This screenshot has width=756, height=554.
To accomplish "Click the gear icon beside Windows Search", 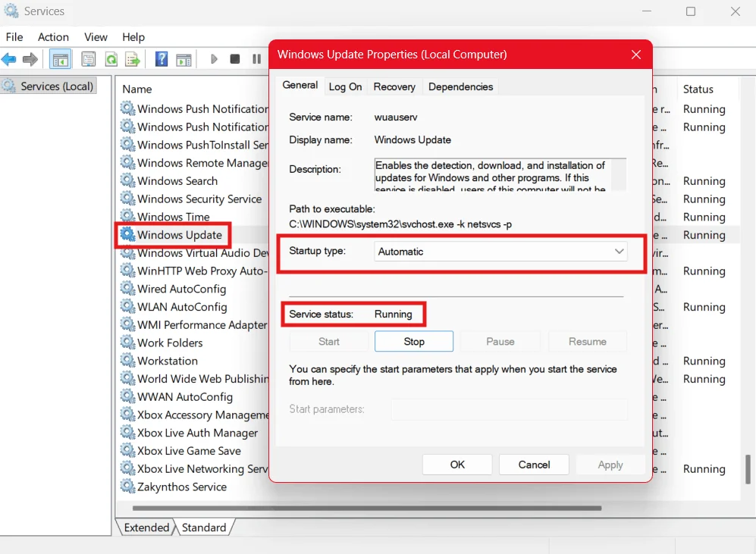I will coord(127,180).
